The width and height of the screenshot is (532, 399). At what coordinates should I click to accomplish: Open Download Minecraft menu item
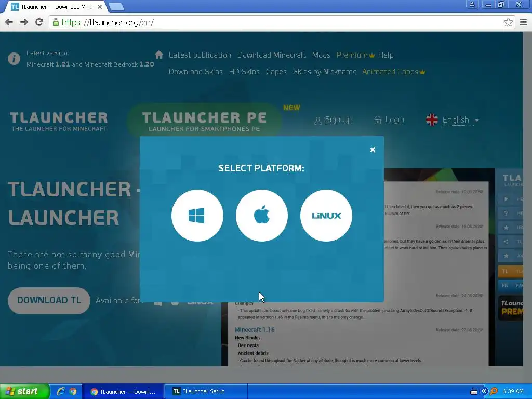271,55
